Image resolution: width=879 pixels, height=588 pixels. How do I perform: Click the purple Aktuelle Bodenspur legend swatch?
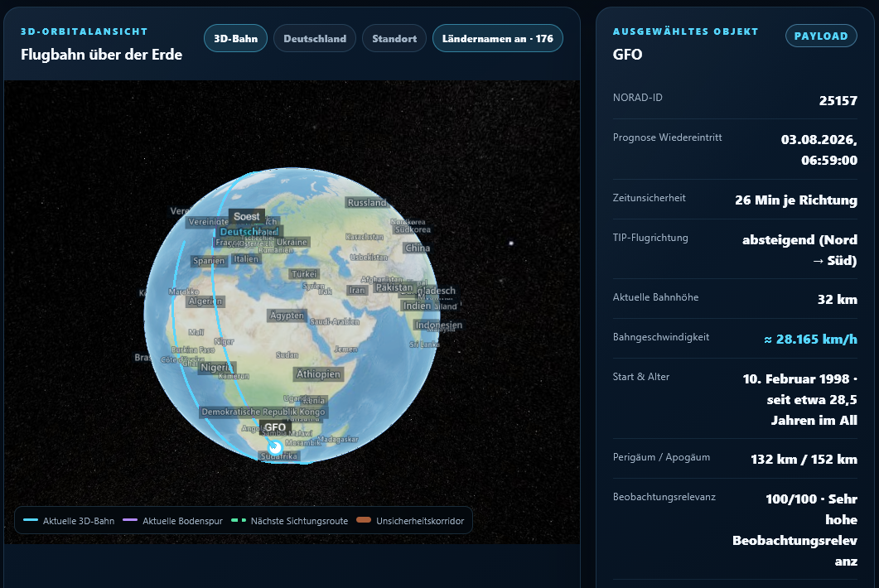pyautogui.click(x=130, y=520)
